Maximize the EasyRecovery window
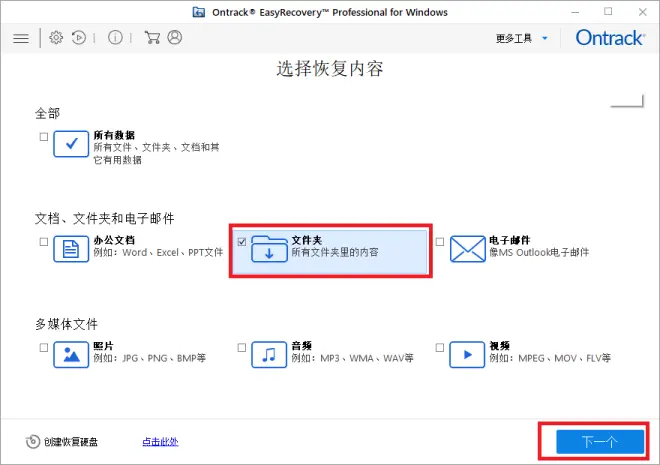Viewport: 660px width, 465px height. pyautogui.click(x=608, y=12)
